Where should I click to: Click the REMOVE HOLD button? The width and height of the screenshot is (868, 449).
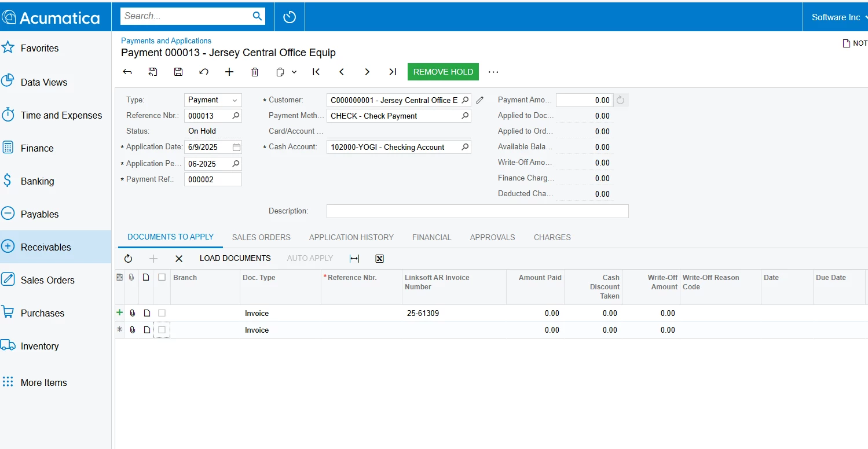[443, 72]
